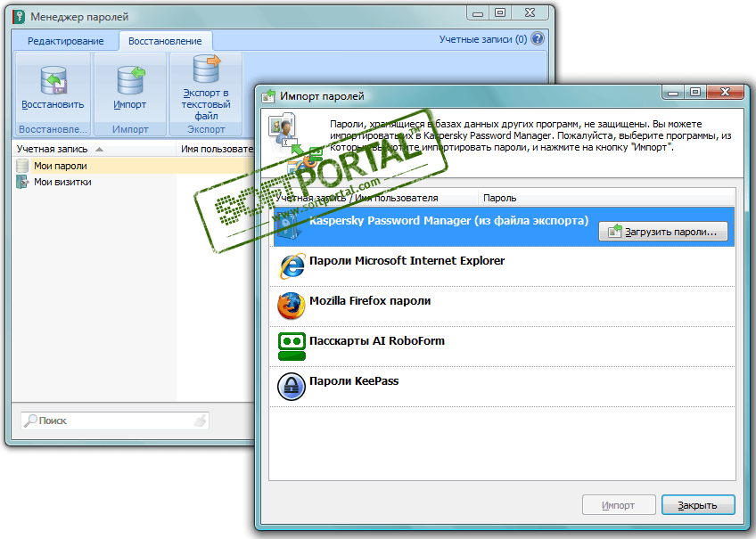
Task: Close the Менеджер паролей window
Action: click(x=530, y=13)
